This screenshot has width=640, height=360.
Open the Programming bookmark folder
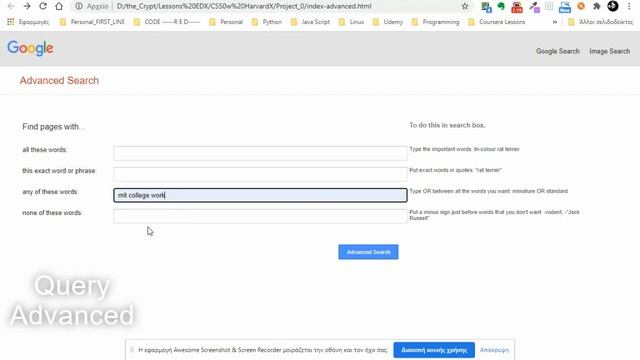click(436, 22)
